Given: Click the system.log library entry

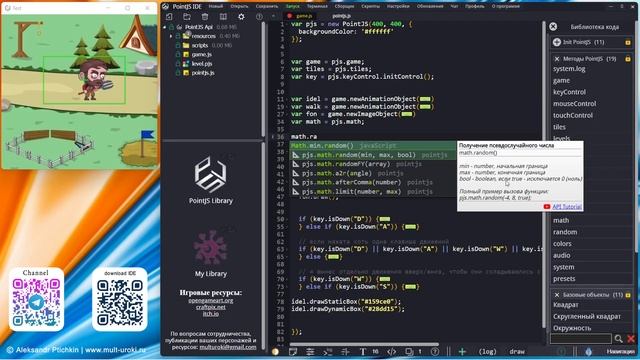Looking at the screenshot, I should [x=569, y=69].
